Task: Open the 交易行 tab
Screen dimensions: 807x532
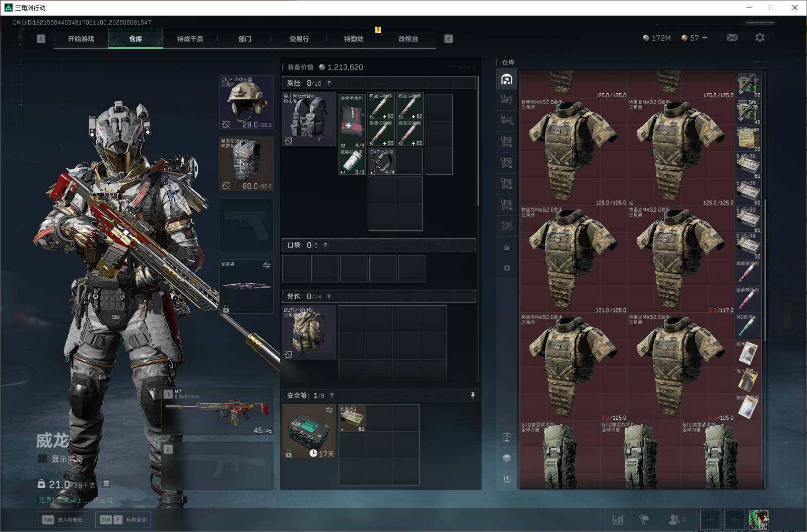Action: click(299, 39)
